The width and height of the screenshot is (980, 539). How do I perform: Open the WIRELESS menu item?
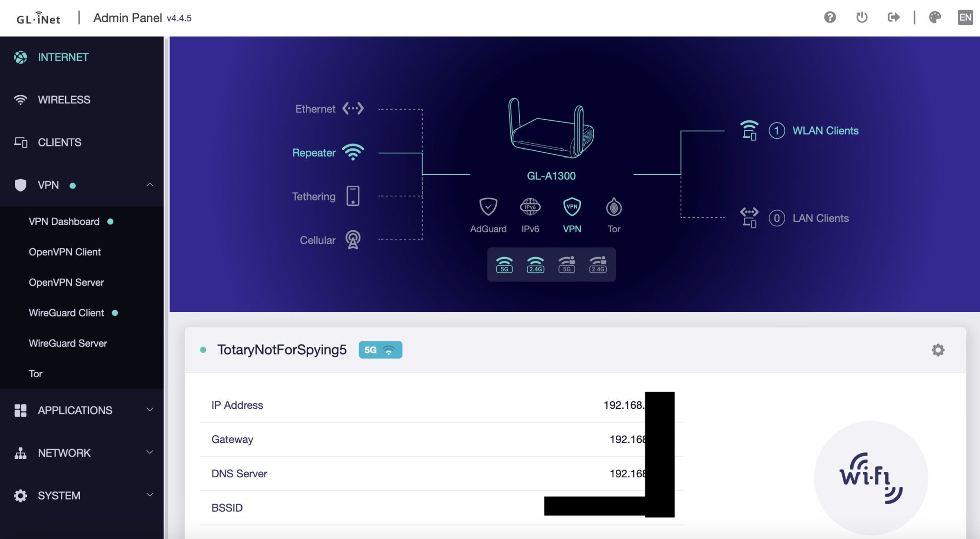click(64, 100)
